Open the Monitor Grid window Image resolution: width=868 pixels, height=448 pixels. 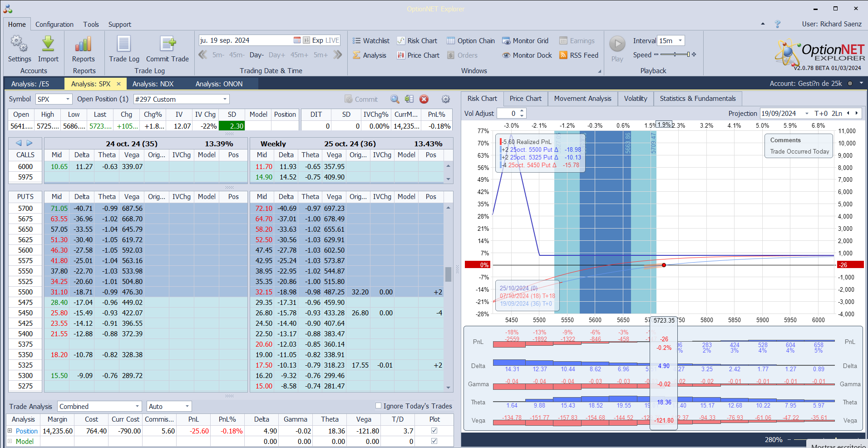(525, 41)
